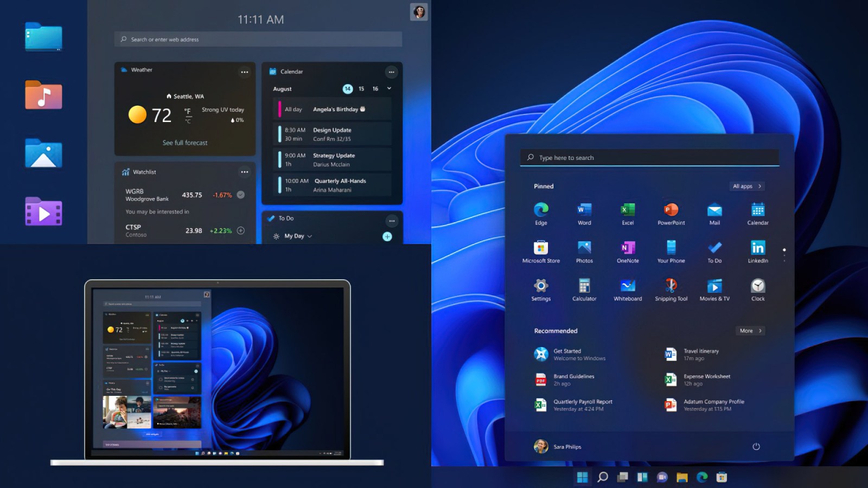Open the Snipping Tool app
868x488 pixels.
point(671,286)
